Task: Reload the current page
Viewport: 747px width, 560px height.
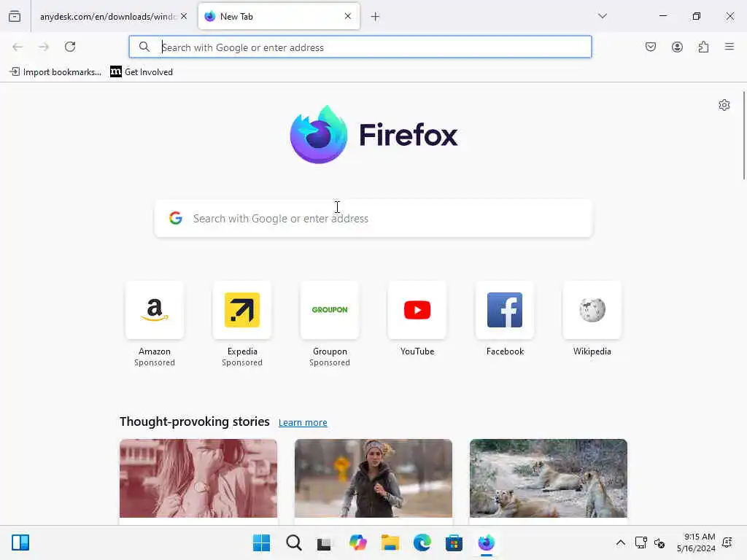Action: (70, 47)
